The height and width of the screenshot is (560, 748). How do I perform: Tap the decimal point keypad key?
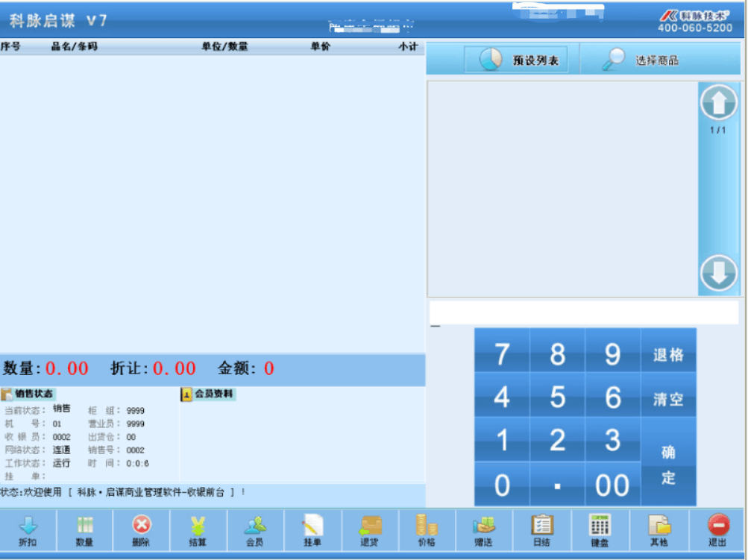(557, 484)
